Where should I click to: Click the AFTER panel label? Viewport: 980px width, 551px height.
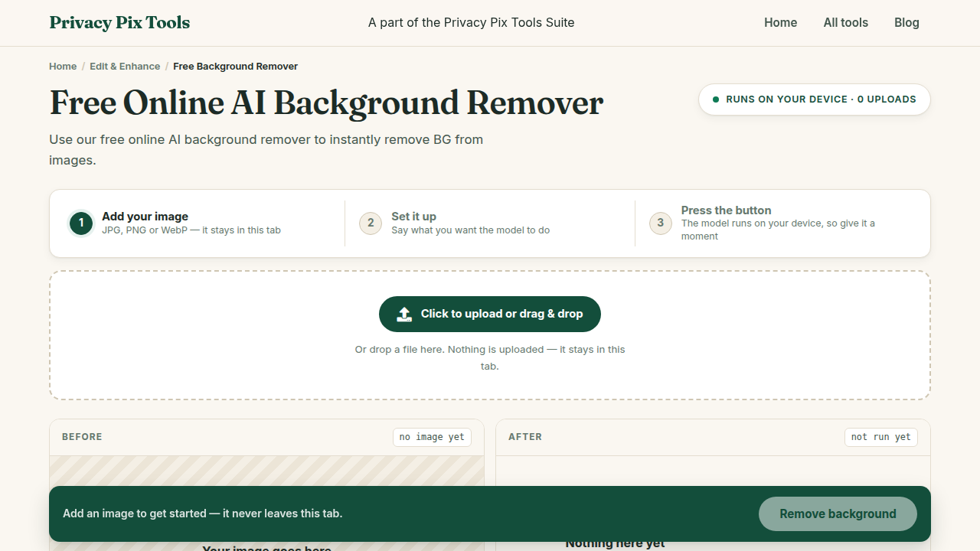[x=525, y=437]
